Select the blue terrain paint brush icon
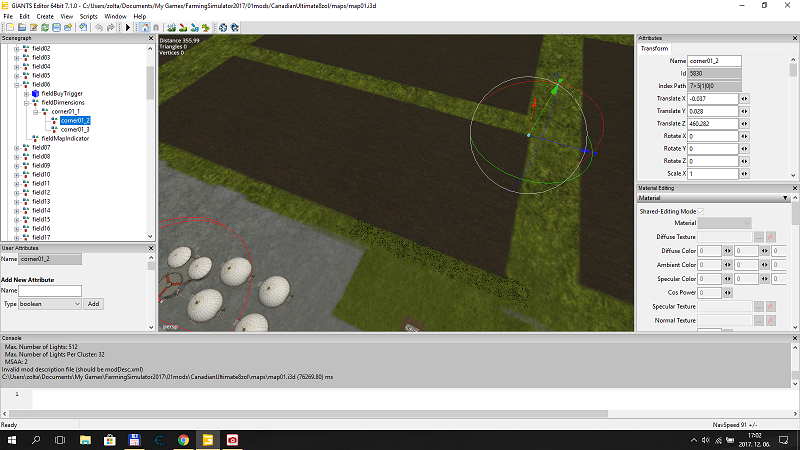Viewport: 800px width, 450px height. coord(194,28)
